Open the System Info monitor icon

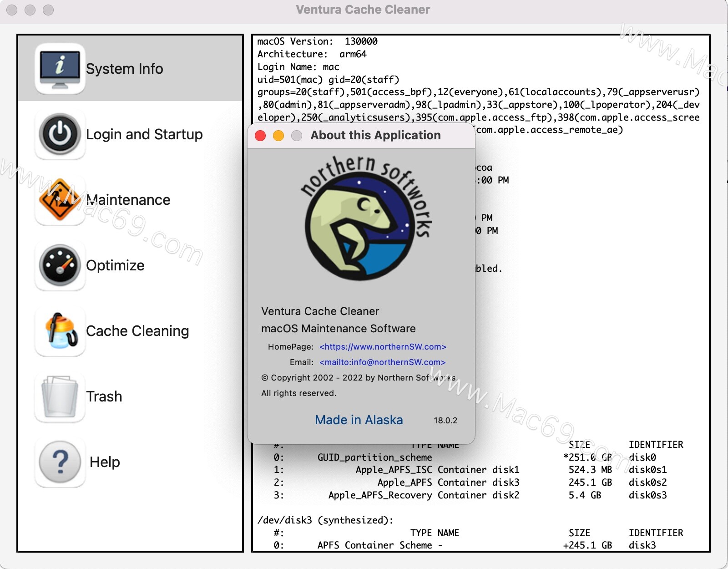tap(60, 69)
